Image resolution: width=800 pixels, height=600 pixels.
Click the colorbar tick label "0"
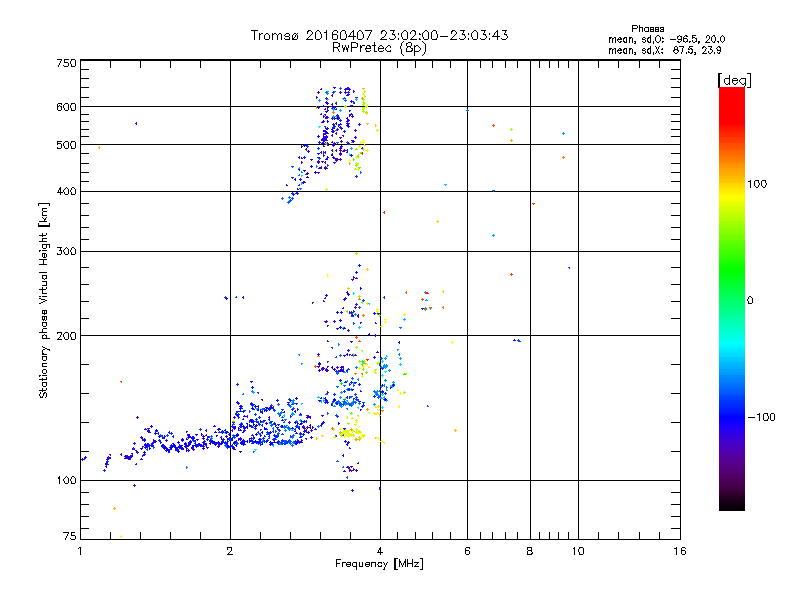[x=749, y=301]
